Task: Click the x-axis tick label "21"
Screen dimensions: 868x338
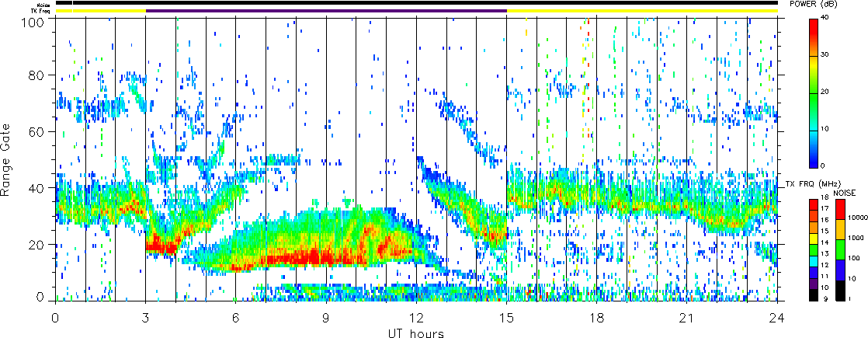Action: pos(687,319)
